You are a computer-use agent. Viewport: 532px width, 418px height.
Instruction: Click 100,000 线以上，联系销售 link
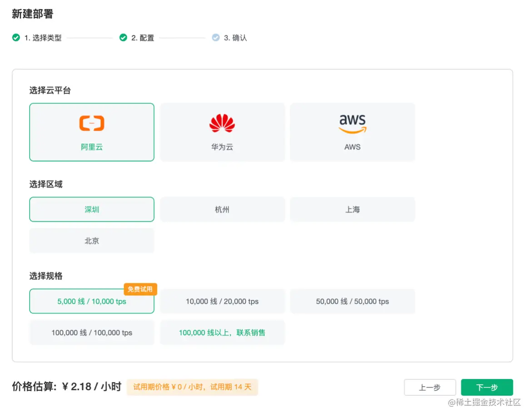click(222, 333)
